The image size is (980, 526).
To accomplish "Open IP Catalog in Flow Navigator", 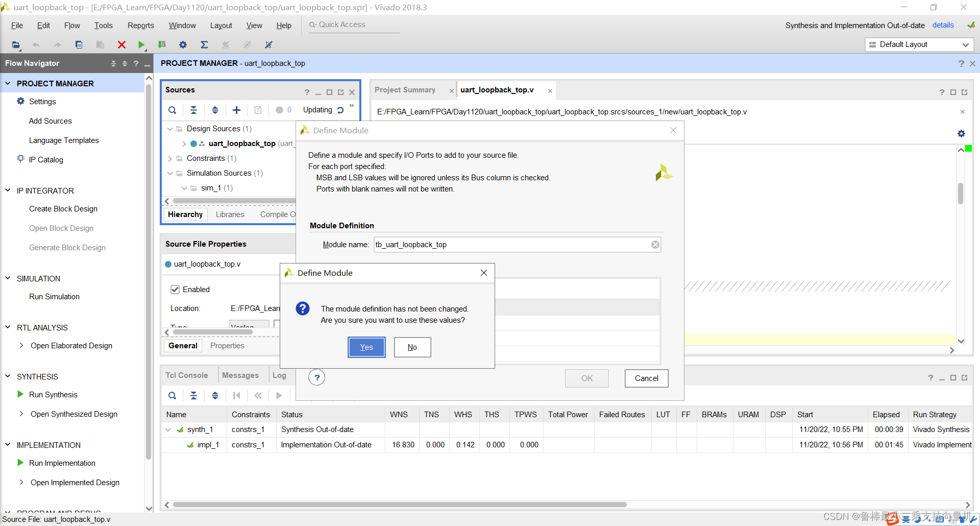I will coord(46,160).
